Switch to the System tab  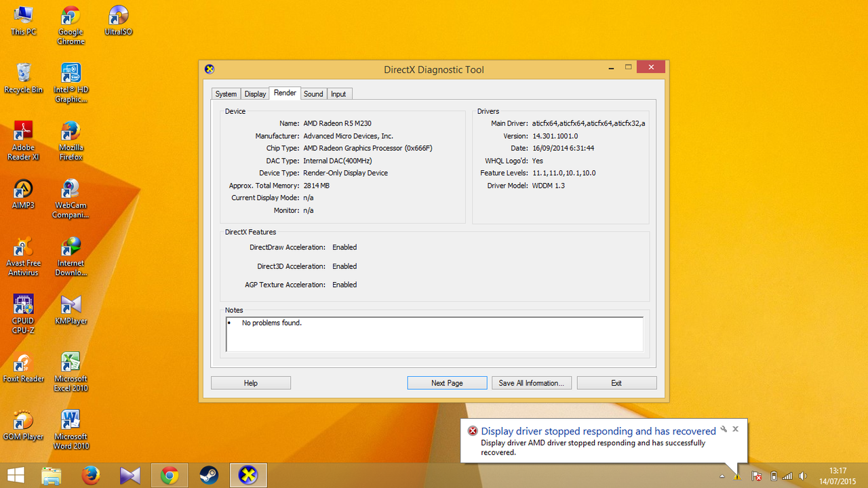[x=226, y=94]
